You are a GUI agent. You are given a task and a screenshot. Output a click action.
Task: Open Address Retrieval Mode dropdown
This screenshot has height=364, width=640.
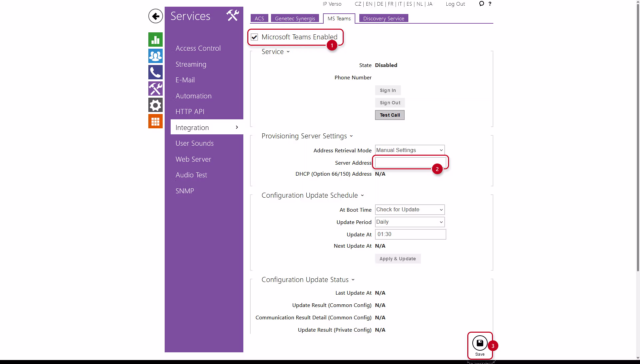pyautogui.click(x=410, y=150)
